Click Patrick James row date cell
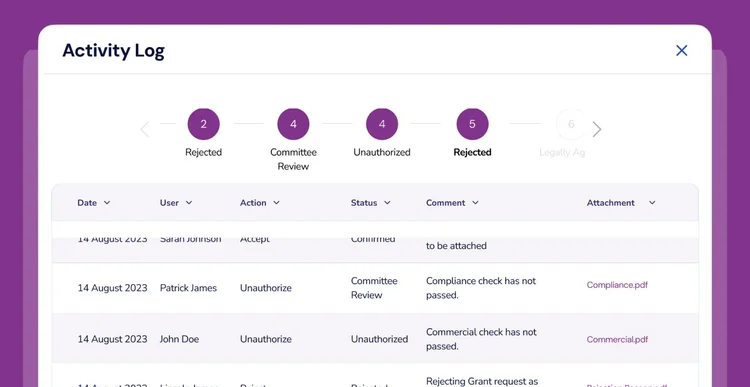Image resolution: width=750 pixels, height=387 pixels. tap(112, 288)
